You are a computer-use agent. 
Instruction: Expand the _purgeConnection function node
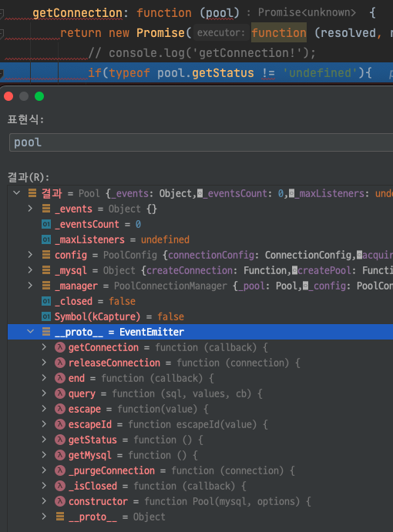(x=44, y=470)
